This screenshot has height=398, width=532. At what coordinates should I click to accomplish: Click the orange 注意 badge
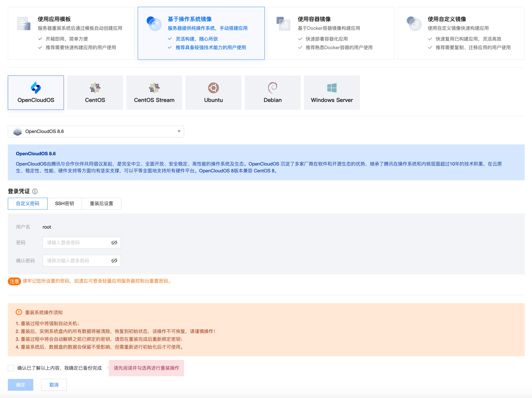14,281
